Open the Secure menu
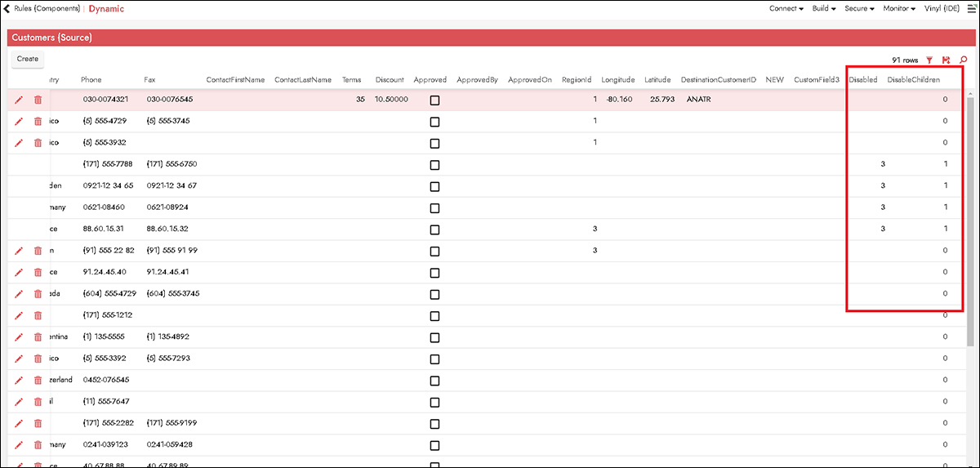This screenshot has height=468, width=980. [x=859, y=9]
